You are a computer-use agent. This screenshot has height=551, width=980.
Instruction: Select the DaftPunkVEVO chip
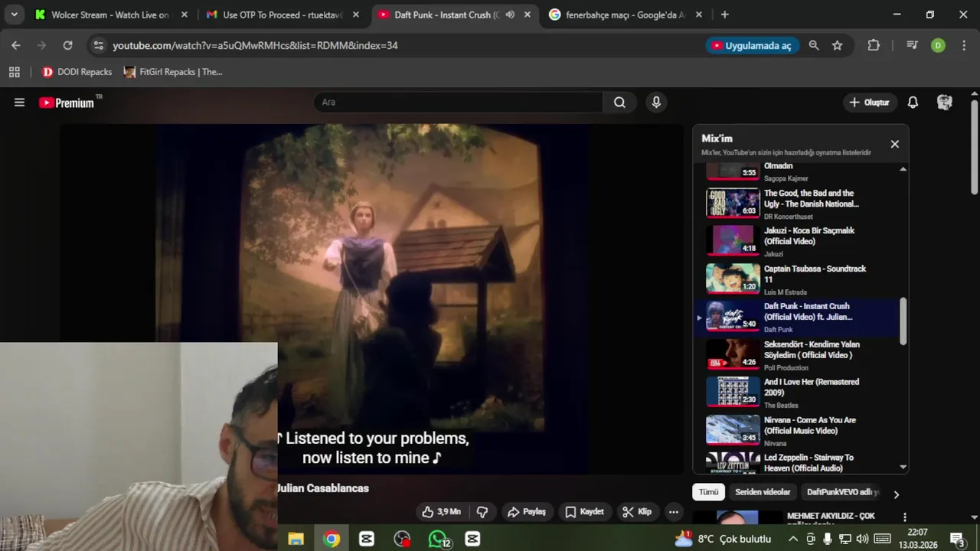tap(843, 492)
